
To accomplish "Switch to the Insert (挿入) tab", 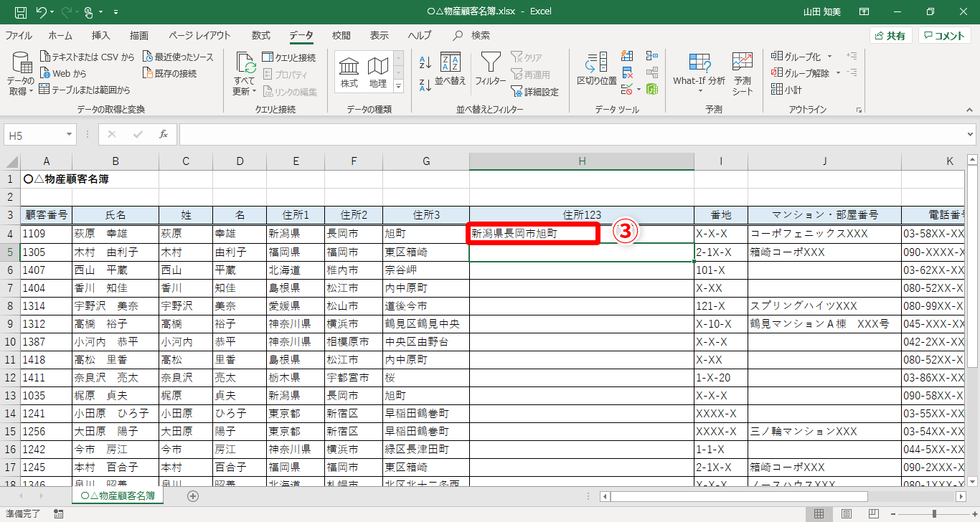I will (x=100, y=35).
